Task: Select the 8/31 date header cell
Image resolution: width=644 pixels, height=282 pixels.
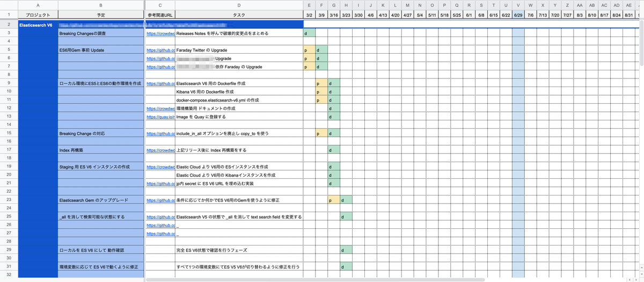Action: (628, 15)
